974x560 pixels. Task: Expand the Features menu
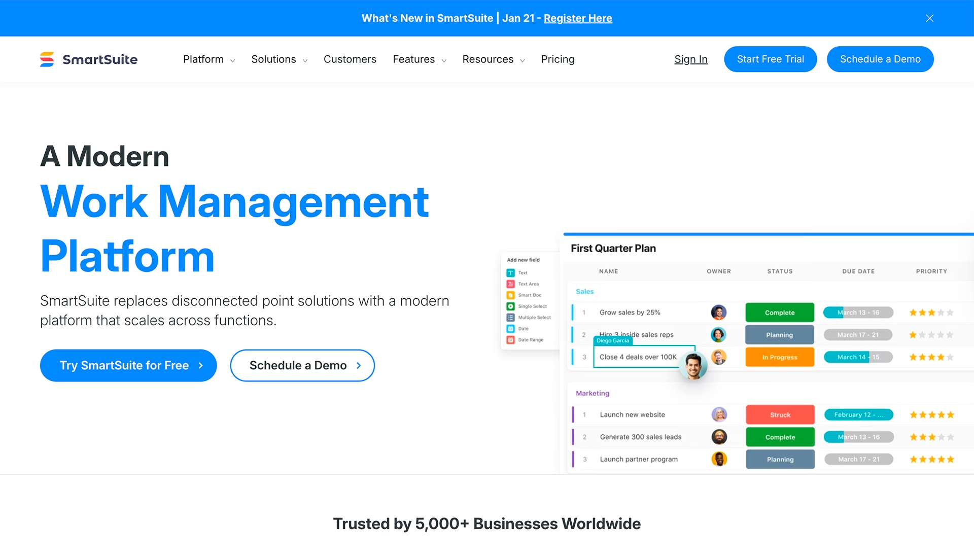(420, 59)
